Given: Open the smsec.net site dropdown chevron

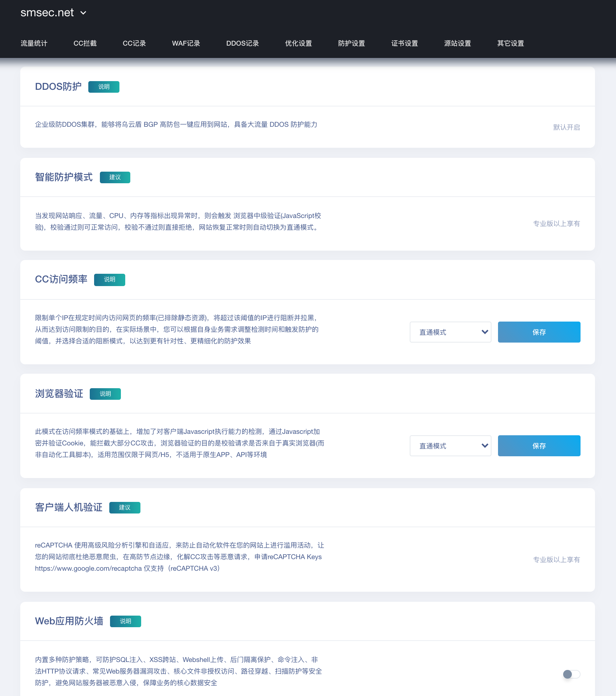Looking at the screenshot, I should coord(83,13).
